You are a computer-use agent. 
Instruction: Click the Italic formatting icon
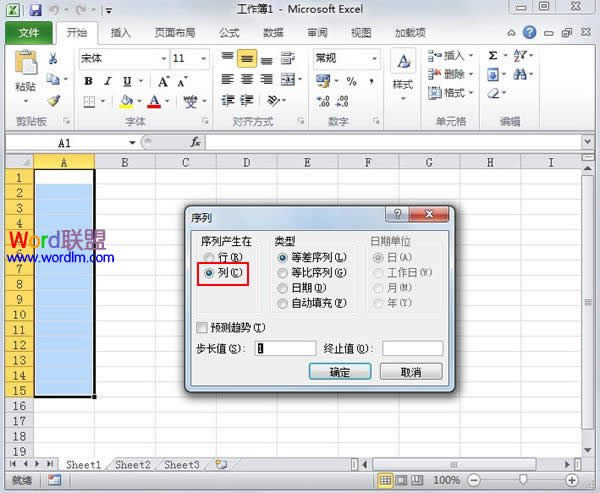pyautogui.click(x=107, y=81)
